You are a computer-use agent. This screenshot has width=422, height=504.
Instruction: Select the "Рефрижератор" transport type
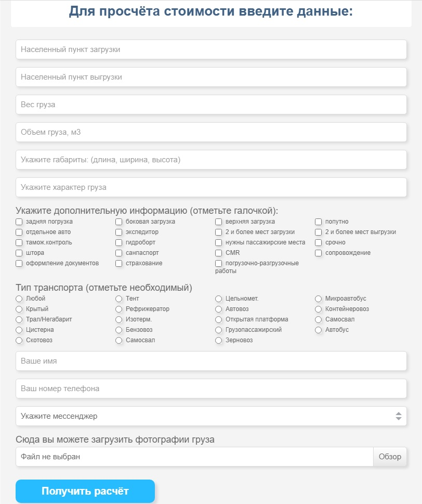pos(119,309)
